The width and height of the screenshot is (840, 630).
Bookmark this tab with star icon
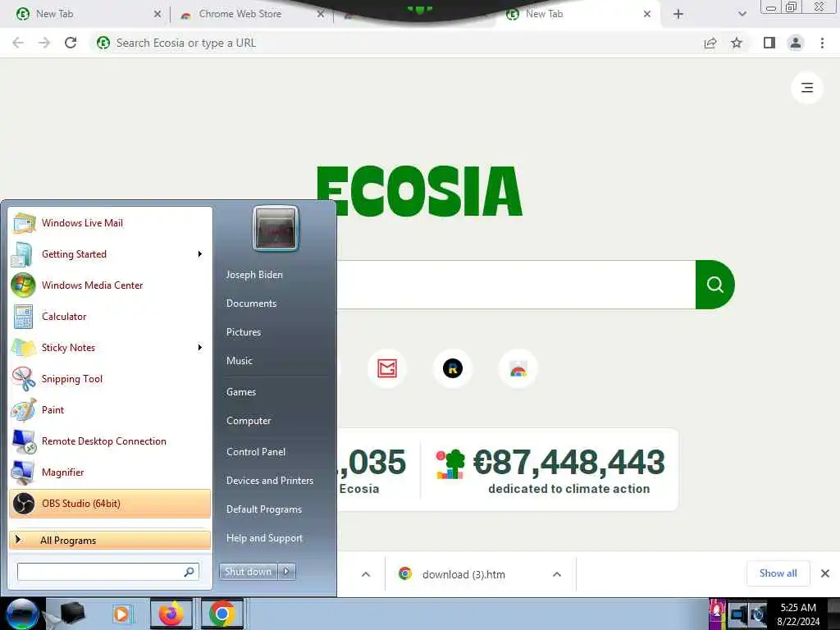[737, 43]
